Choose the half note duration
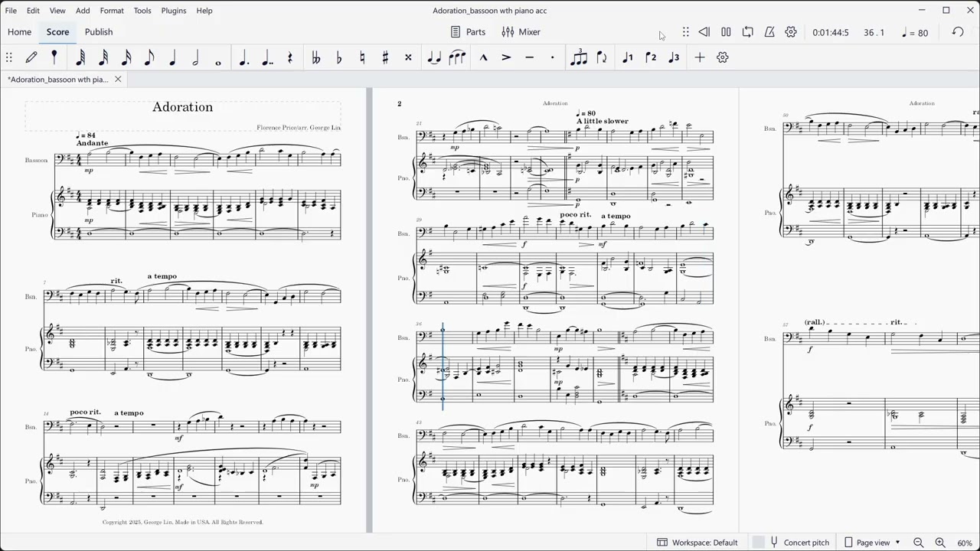 pos(195,57)
